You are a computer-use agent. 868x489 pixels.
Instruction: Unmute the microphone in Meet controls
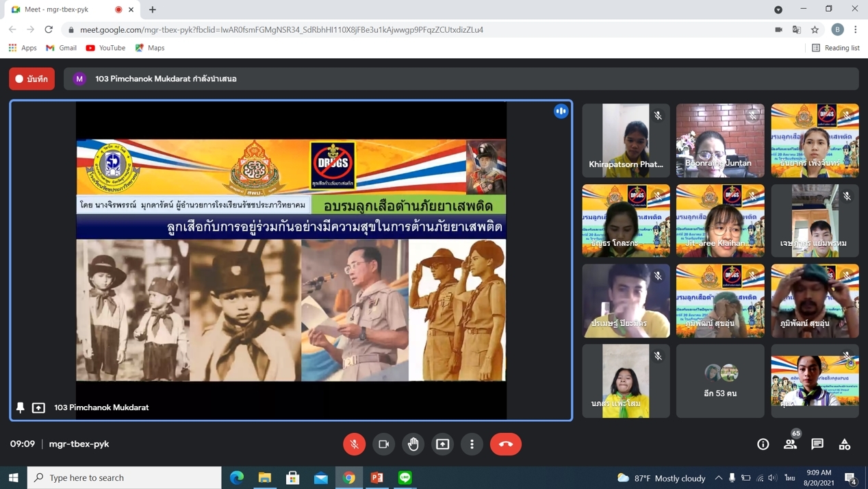354,444
